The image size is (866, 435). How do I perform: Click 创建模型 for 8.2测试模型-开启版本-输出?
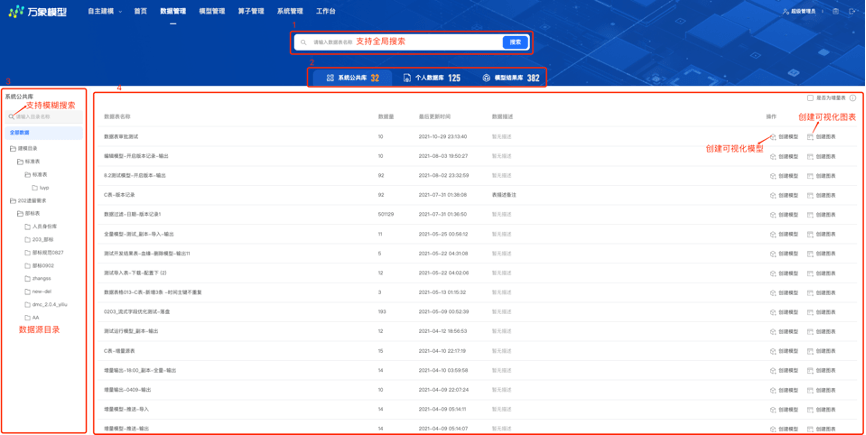784,176
